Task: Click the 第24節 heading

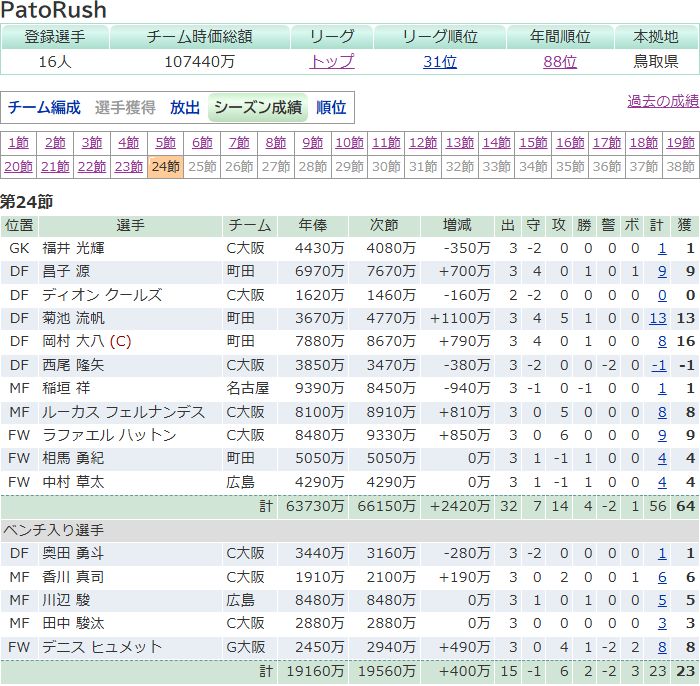Action: 26,202
